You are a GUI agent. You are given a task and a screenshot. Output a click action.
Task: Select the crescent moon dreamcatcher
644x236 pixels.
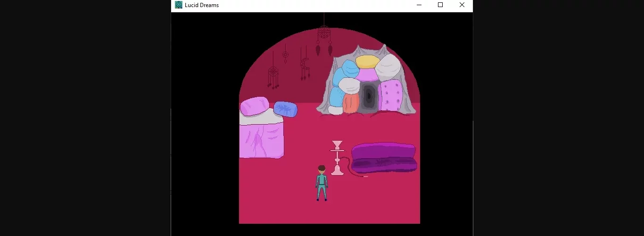point(305,64)
